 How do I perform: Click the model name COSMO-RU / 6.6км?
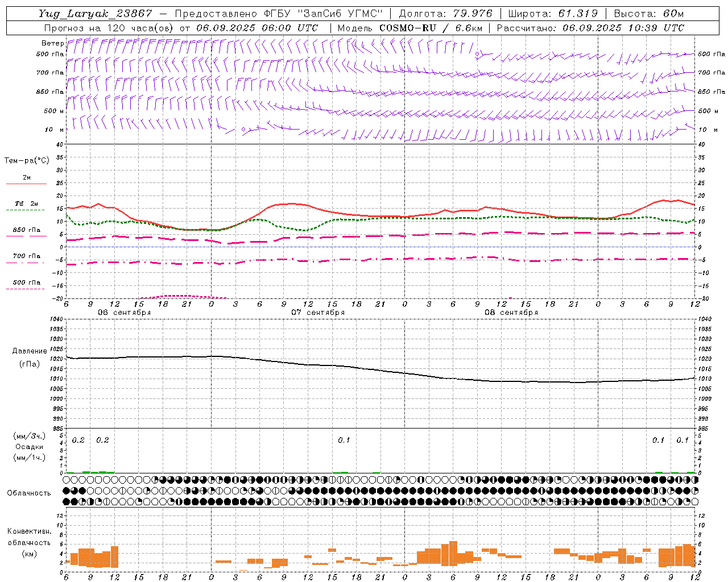click(x=431, y=28)
